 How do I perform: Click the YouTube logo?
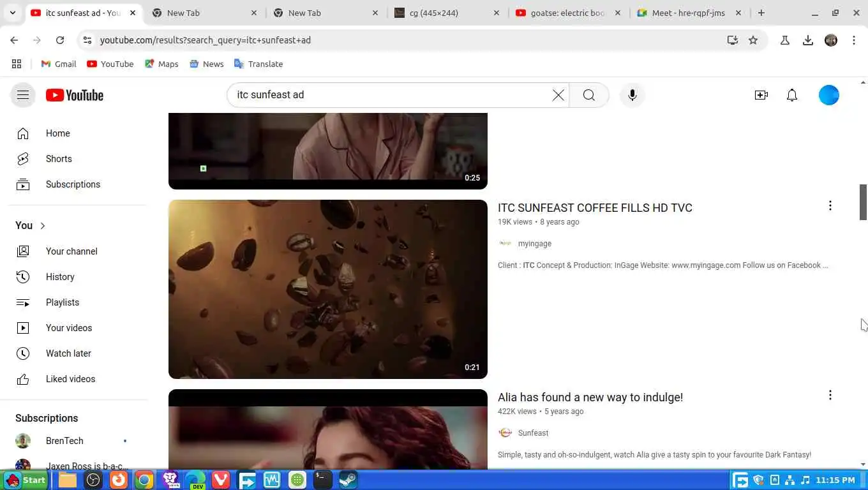(x=75, y=95)
